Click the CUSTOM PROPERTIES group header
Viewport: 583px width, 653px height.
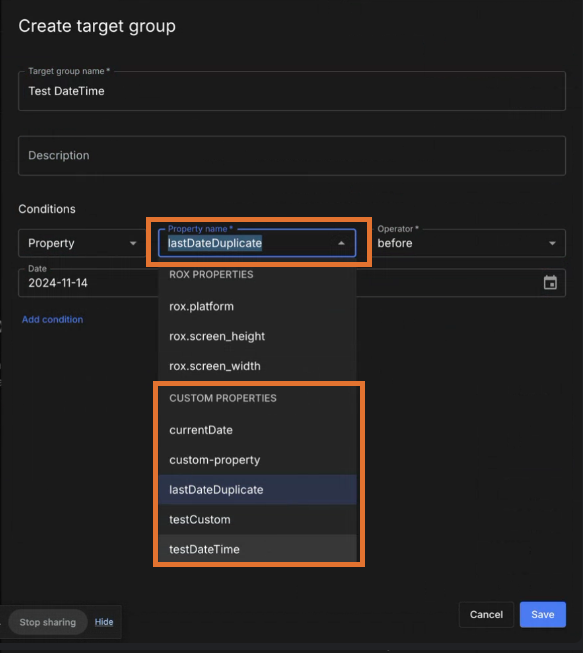(x=223, y=398)
